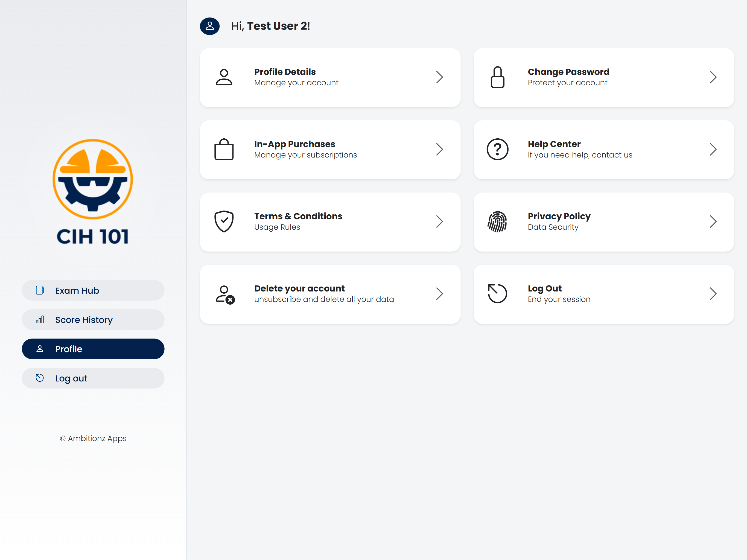Open the In-App Purchases title

click(x=294, y=144)
